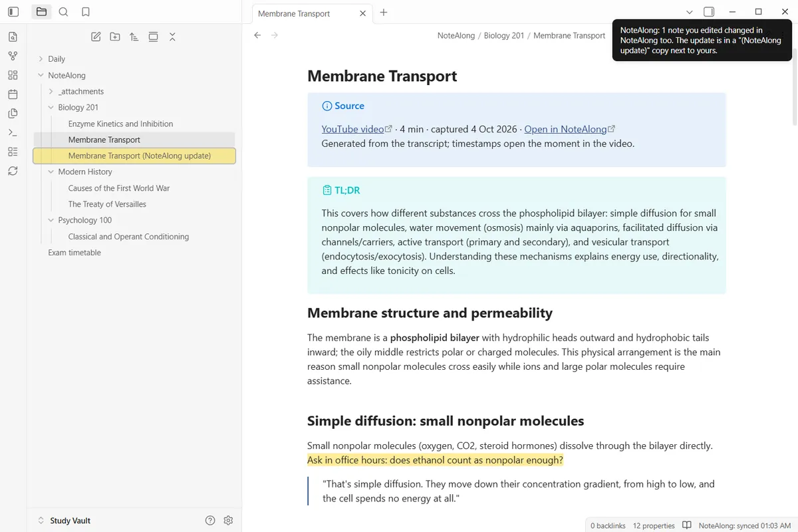This screenshot has width=798, height=532.
Task: Dismiss the NoteAlong update notification
Action: click(702, 40)
